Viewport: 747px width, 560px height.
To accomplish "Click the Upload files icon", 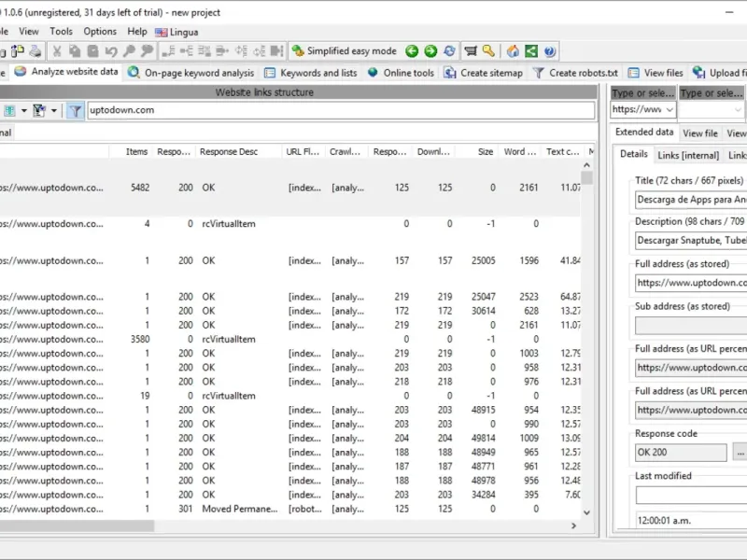I will click(x=698, y=73).
